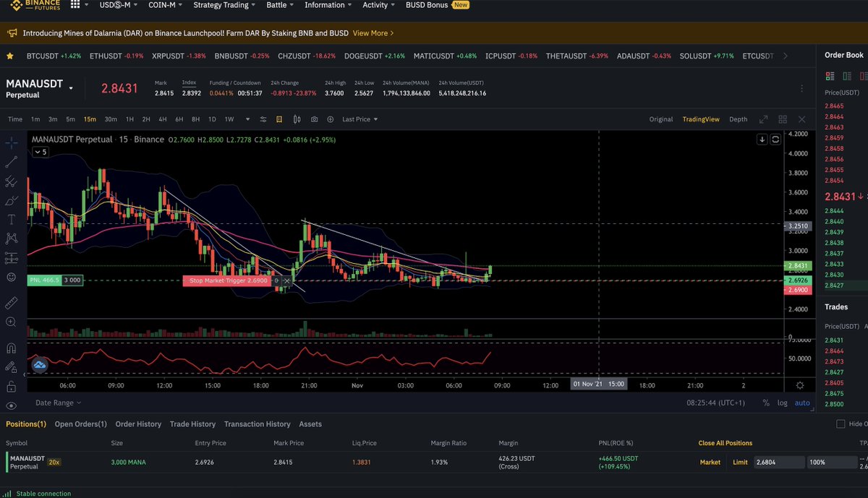This screenshot has width=868, height=498.
Task: Open the USDⓈ-M dropdown menu
Action: pos(119,5)
